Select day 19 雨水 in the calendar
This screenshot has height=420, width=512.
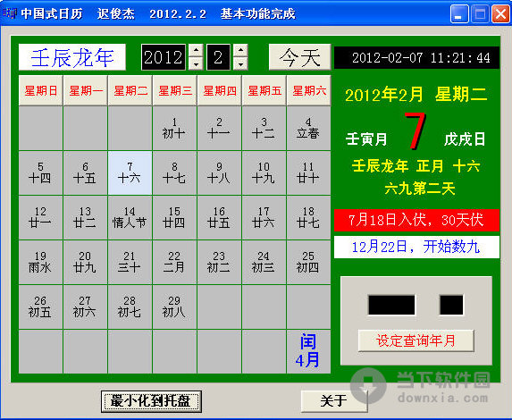click(40, 263)
